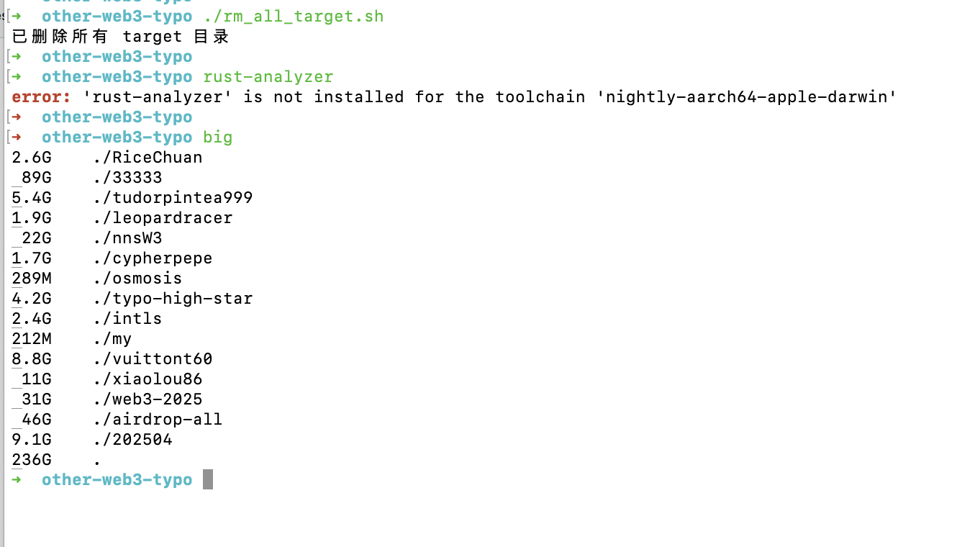Click the ./202504 folder name
Screen dimensions: 980x547
point(132,440)
